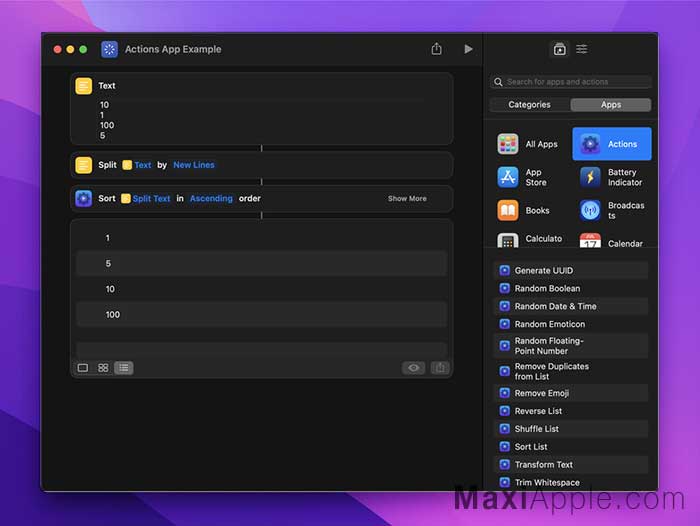Viewport: 700px width, 526px height.
Task: Click the Sort action gear icon
Action: (83, 198)
